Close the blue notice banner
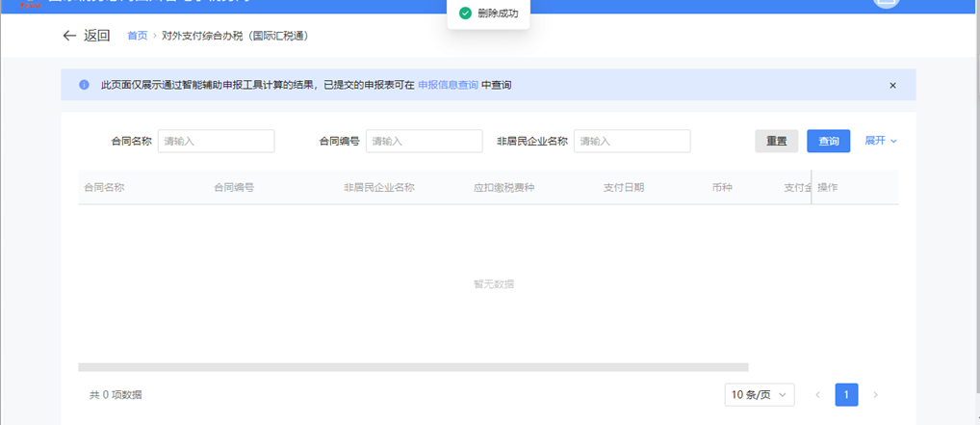The height and width of the screenshot is (425, 980). coord(892,85)
